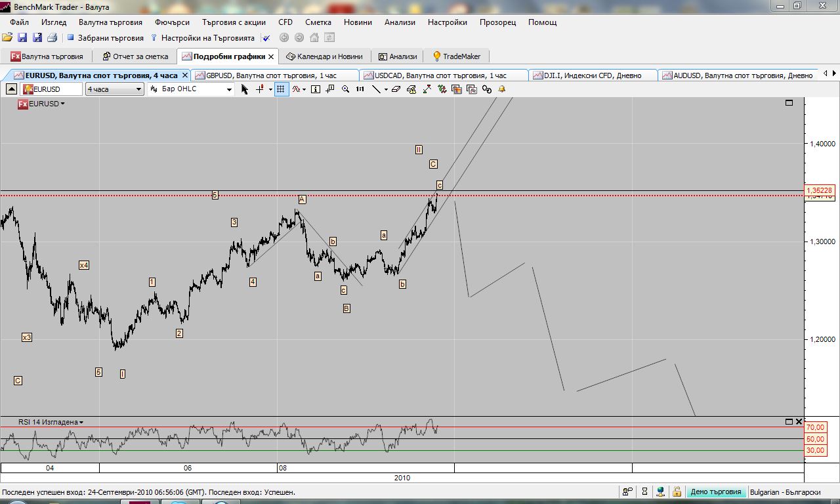This screenshot has height=504, width=840.
Task: Switch to the Валутна търговия tab
Action: point(47,56)
